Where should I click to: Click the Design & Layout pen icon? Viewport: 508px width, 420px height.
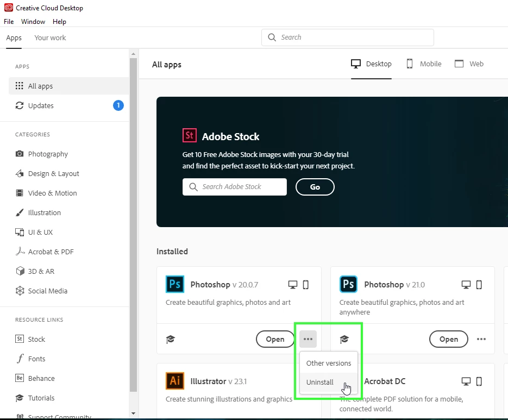[20, 173]
